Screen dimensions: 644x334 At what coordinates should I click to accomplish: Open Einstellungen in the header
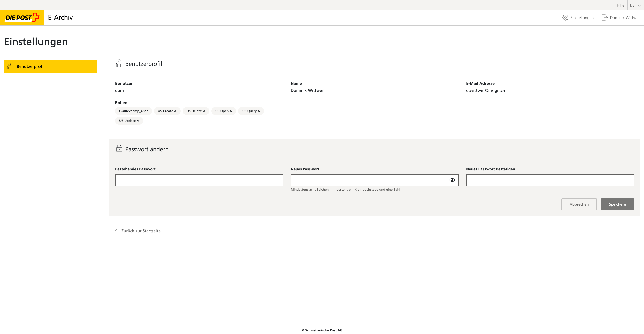[x=578, y=18]
